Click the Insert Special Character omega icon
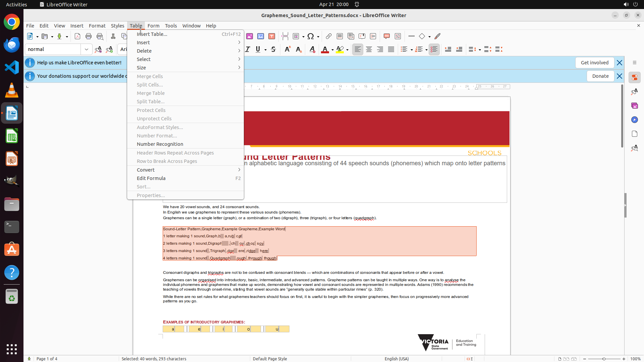This screenshot has width=644, height=362. 311,36
